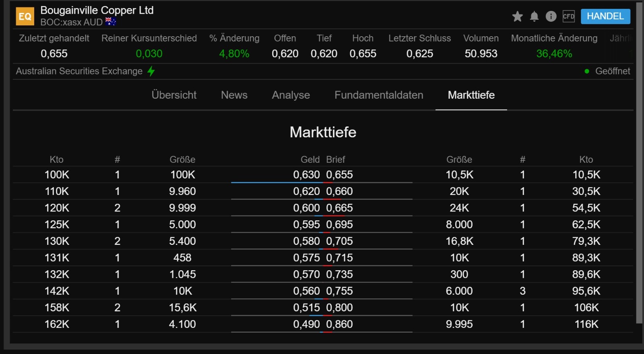
Task: Select ask price 0,695
Action: click(x=339, y=224)
